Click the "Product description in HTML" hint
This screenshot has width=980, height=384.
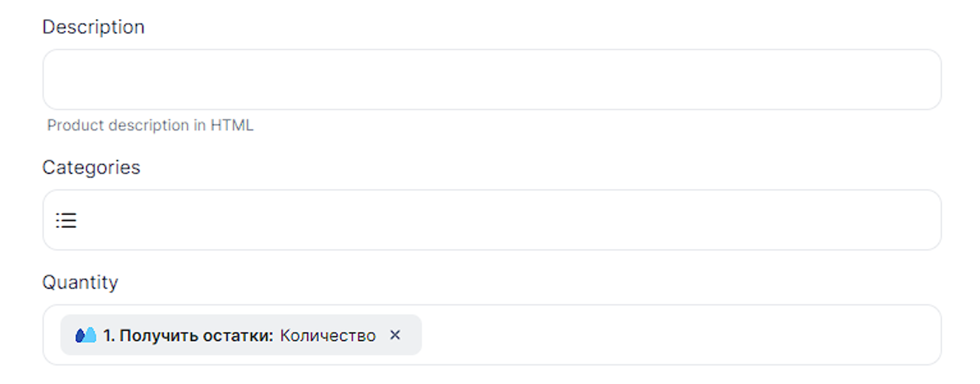(x=150, y=125)
